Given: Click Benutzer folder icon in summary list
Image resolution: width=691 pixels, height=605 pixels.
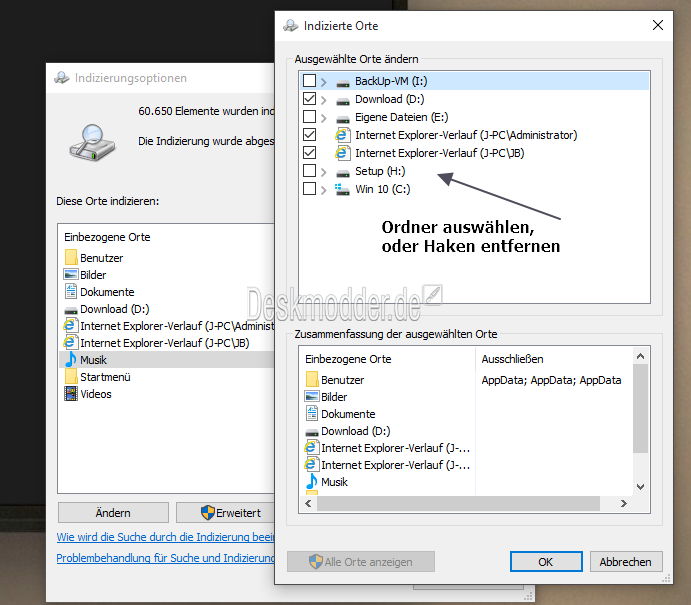Looking at the screenshot, I should click(312, 379).
